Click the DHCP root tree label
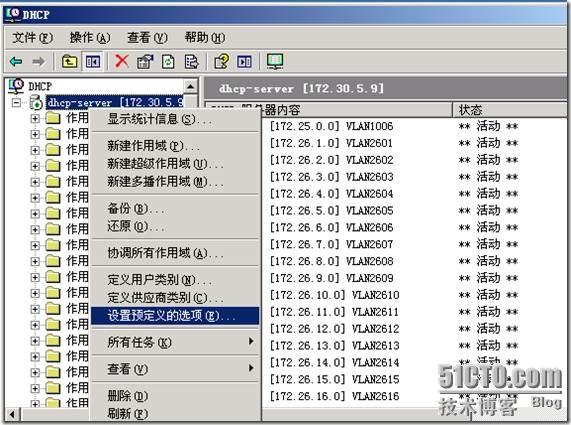571x425 pixels. click(40, 86)
